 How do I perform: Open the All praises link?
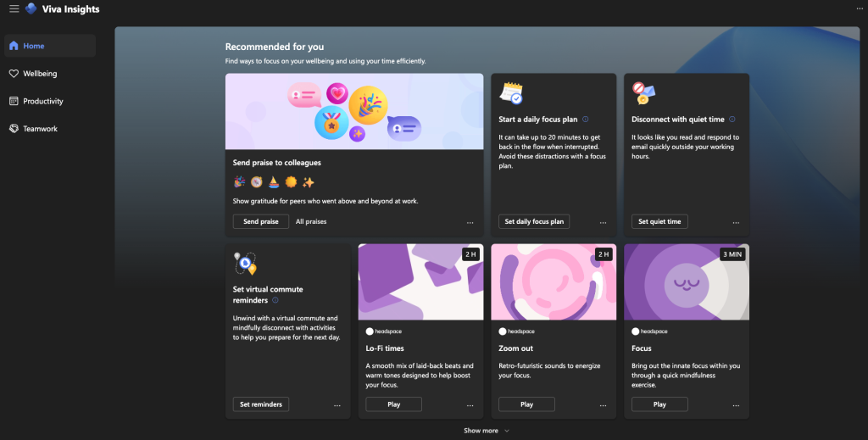311,221
